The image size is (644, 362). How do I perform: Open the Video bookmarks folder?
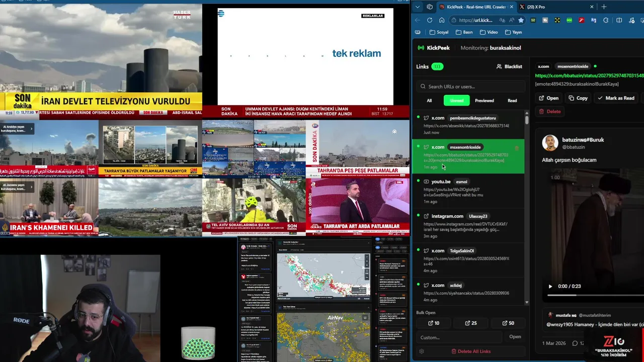tap(489, 32)
